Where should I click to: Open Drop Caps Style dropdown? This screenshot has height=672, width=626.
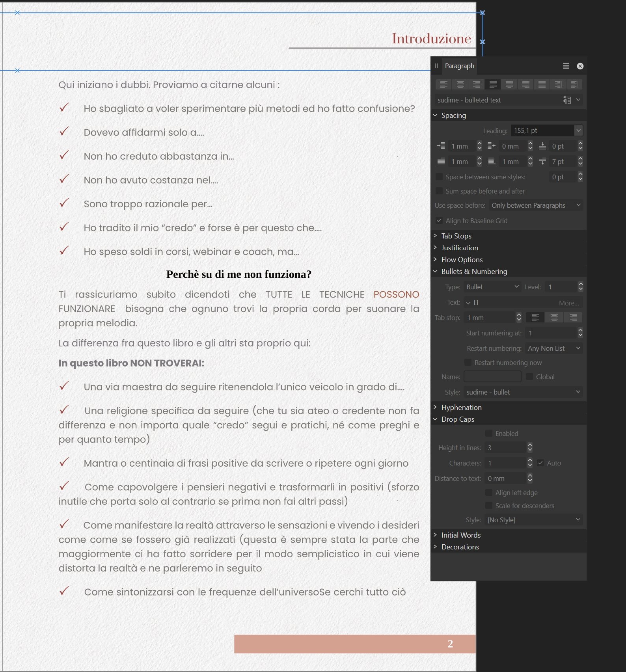pos(534,520)
